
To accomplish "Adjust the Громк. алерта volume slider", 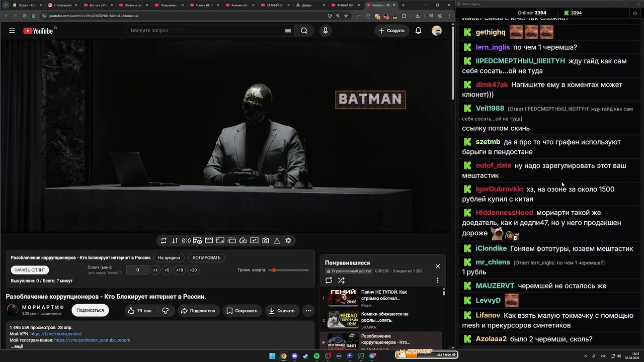I will [289, 270].
